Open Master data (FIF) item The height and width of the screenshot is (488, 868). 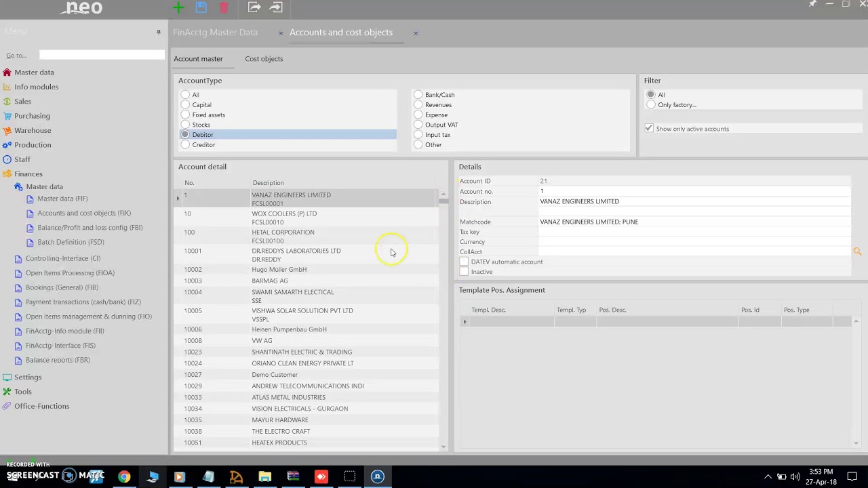coord(62,199)
